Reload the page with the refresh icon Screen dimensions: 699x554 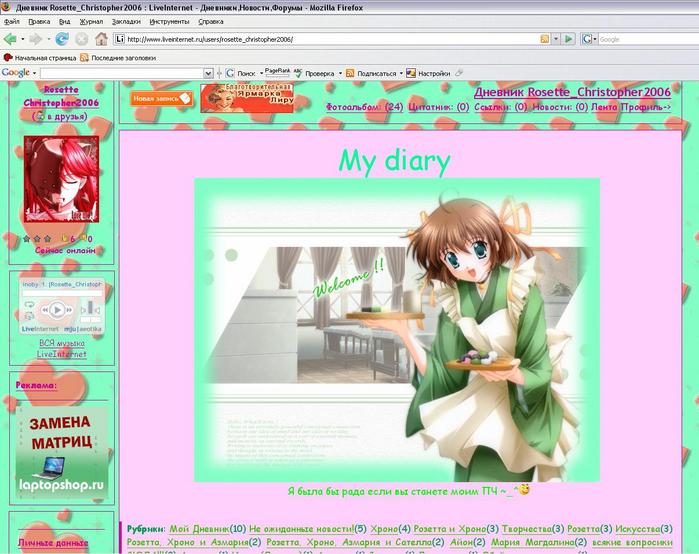(x=62, y=39)
